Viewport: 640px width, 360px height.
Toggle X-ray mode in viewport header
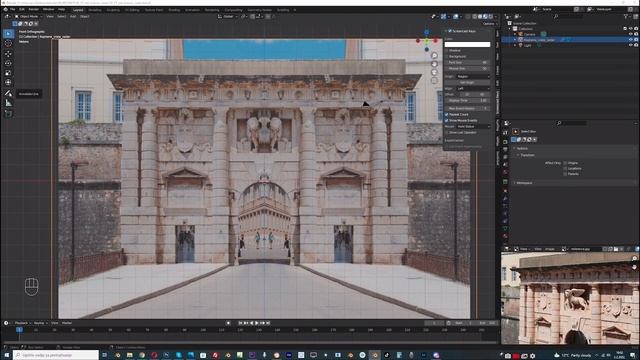coord(468,16)
